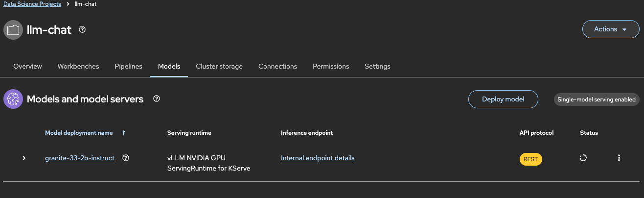Click the REST protocol label
Screen dimensions: 644x198
530,159
